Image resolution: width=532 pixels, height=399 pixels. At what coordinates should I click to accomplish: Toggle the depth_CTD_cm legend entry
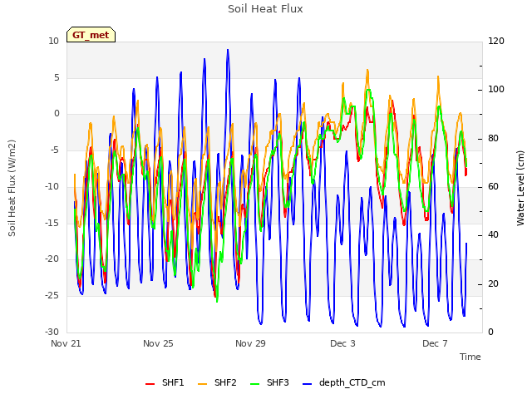[x=343, y=382]
